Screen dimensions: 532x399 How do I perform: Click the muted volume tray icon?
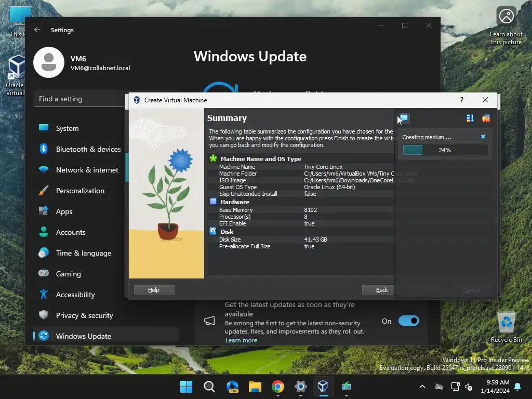pos(469,387)
